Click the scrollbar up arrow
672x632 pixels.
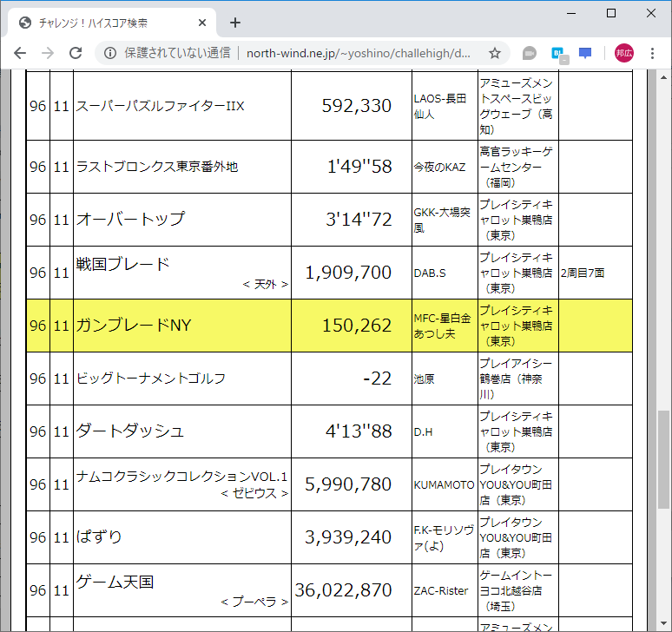[663, 77]
